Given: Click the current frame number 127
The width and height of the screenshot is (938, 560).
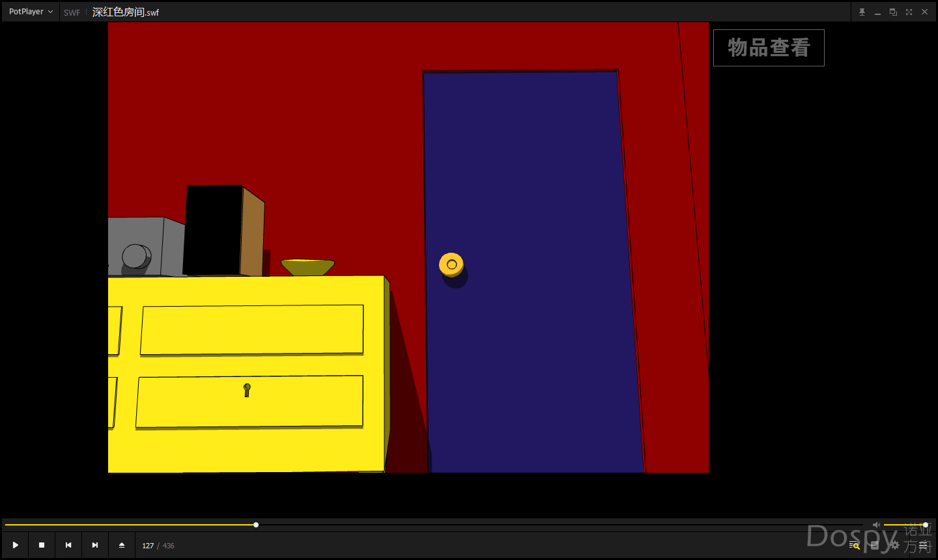Looking at the screenshot, I should (148, 546).
